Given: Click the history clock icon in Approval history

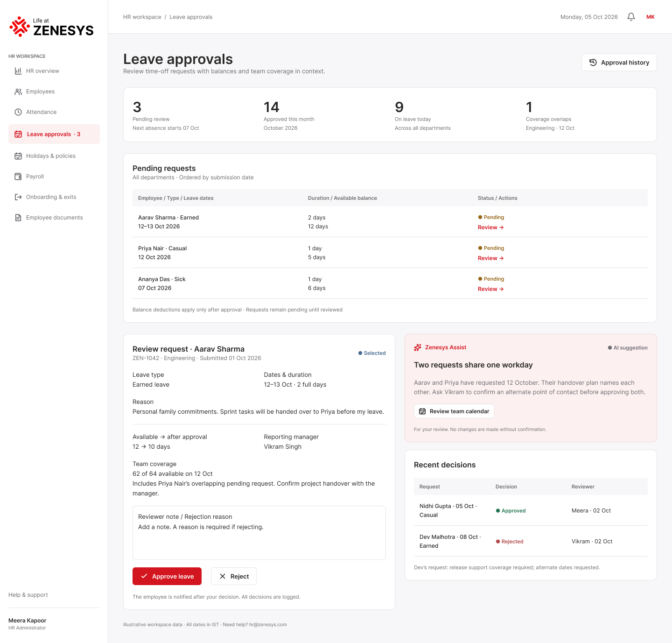Looking at the screenshot, I should (593, 63).
